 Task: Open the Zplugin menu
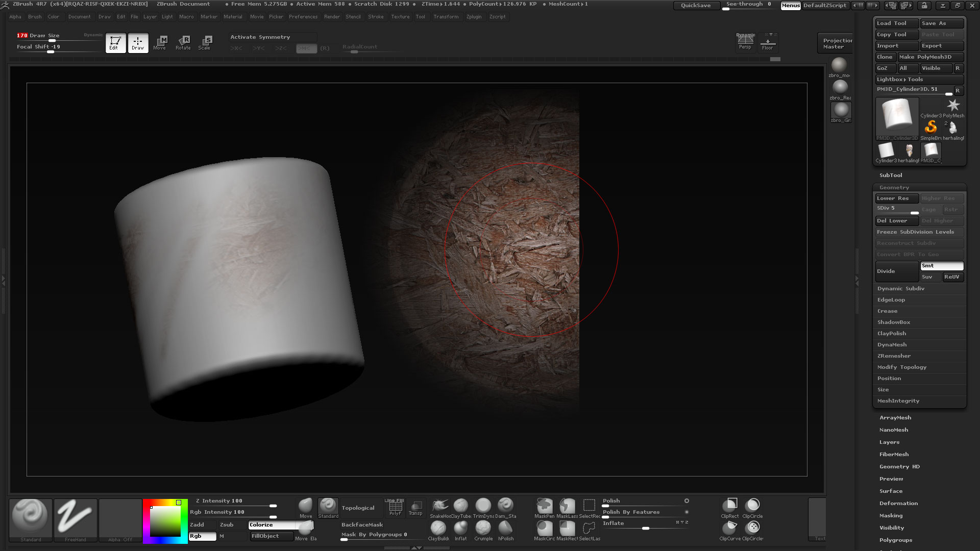click(x=474, y=17)
